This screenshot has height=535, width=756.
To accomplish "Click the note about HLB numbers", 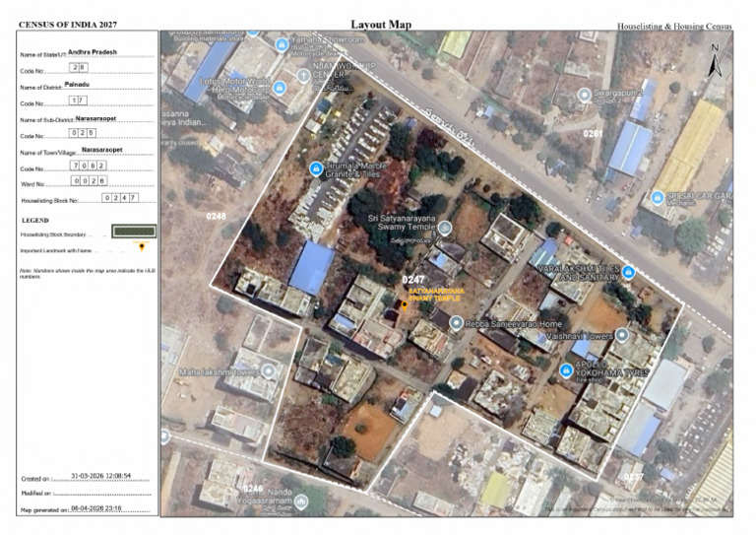I will coord(88,274).
